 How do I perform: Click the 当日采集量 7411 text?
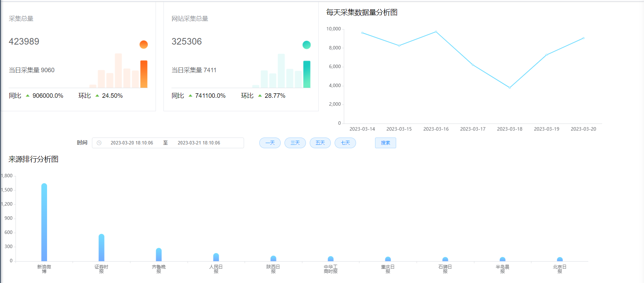pos(194,70)
